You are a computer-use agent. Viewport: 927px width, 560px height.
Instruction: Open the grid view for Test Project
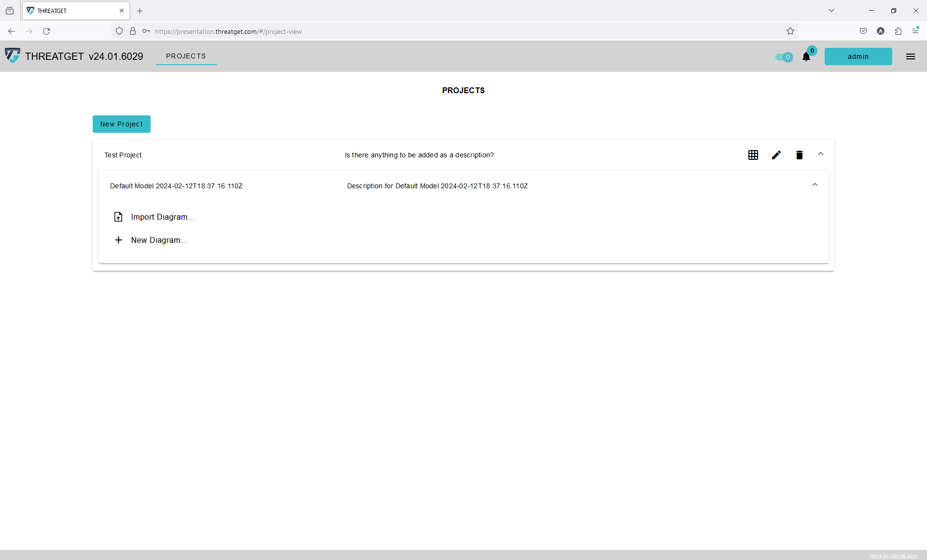click(753, 155)
